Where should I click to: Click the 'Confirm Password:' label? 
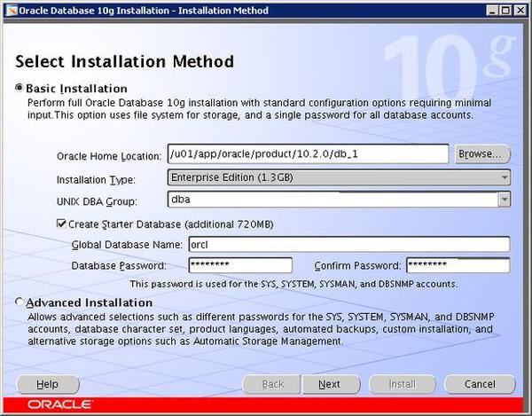pyautogui.click(x=358, y=265)
